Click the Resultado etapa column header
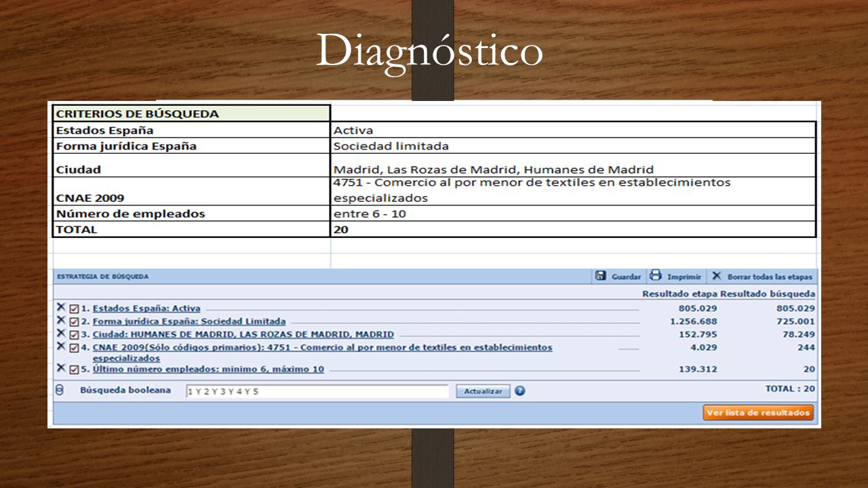The width and height of the screenshot is (868, 488). click(679, 294)
